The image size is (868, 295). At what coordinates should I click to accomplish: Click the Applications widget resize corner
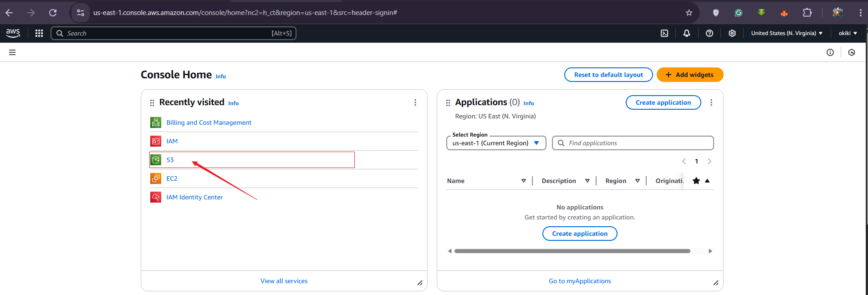coord(716,283)
